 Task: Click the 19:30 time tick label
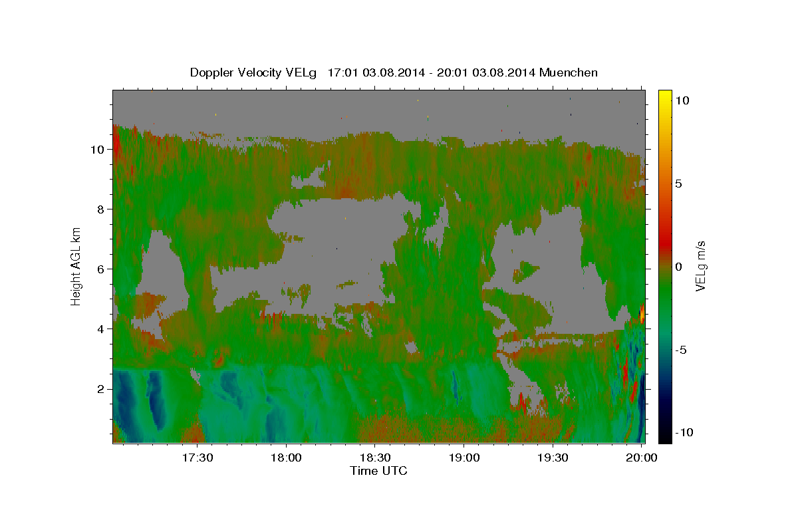coord(553,458)
